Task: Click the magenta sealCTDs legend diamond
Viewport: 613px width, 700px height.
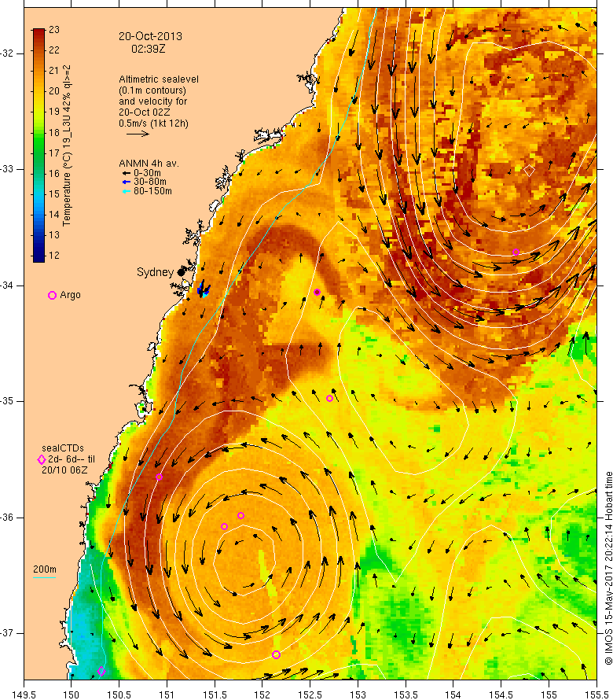Action: pos(42,459)
